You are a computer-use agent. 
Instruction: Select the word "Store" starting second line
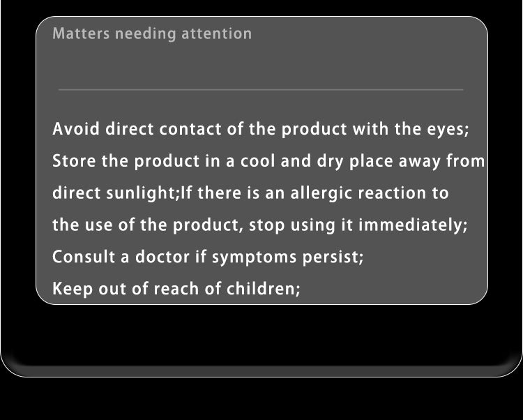click(x=74, y=160)
